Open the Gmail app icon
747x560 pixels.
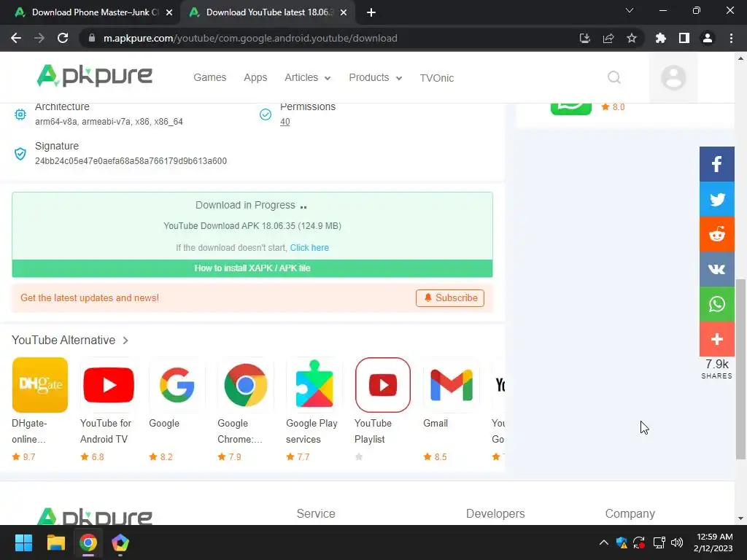tap(451, 385)
